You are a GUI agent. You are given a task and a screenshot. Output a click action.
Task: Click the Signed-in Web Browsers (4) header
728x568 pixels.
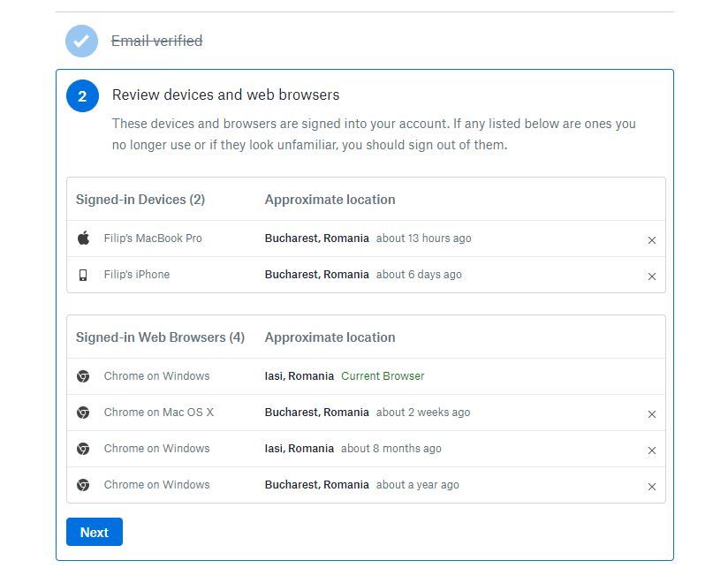click(160, 337)
